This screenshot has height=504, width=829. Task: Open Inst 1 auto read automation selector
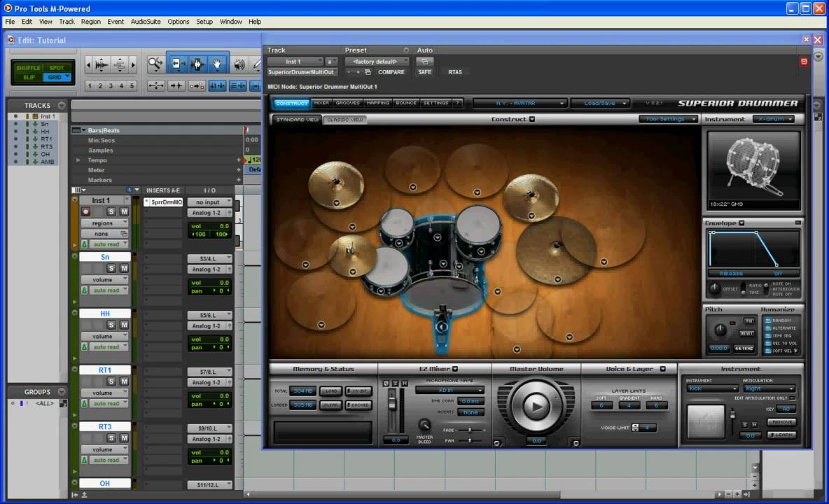(x=109, y=244)
